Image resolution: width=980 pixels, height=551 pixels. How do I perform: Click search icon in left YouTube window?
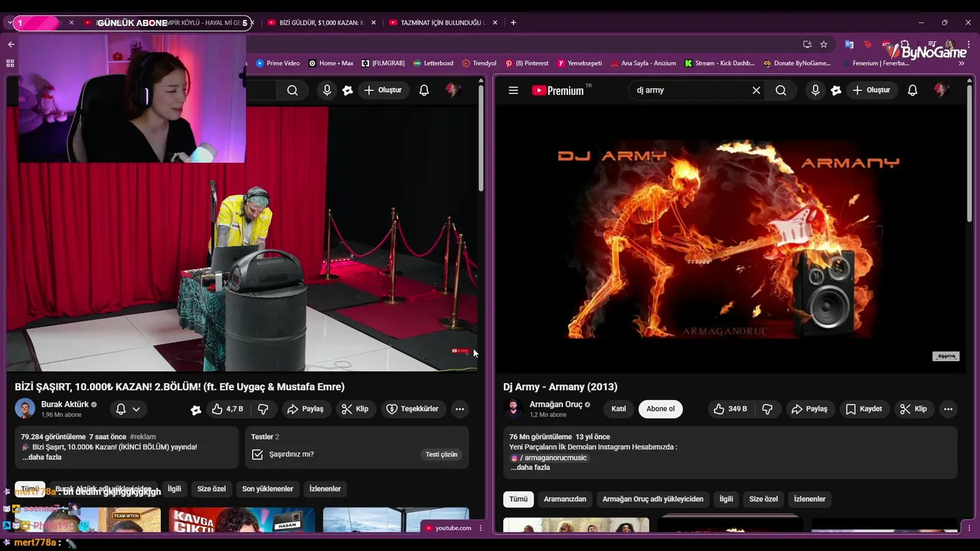pyautogui.click(x=292, y=90)
